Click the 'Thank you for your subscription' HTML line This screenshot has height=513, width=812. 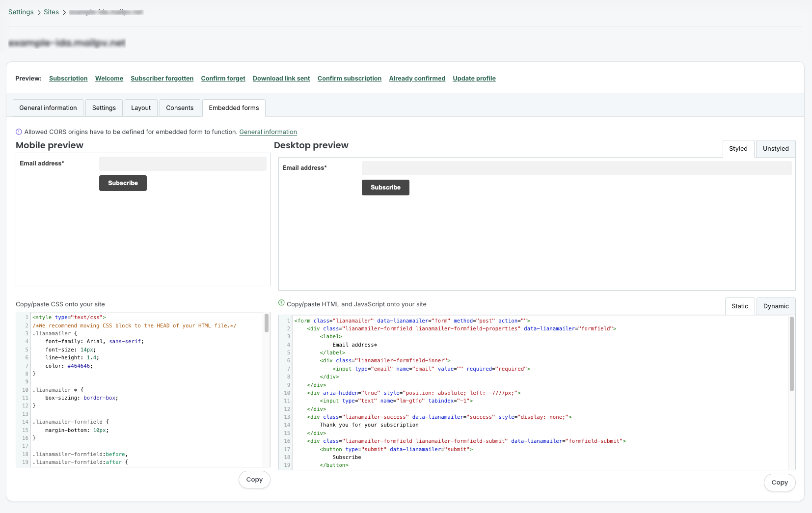point(369,425)
